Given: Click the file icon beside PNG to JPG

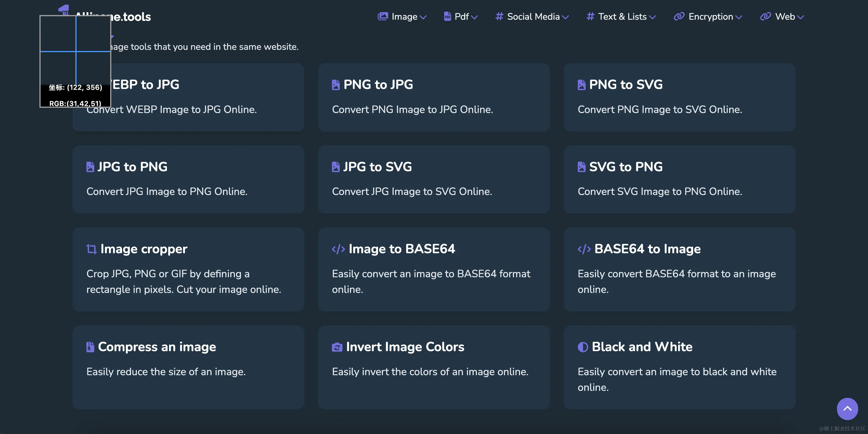Looking at the screenshot, I should pos(336,85).
